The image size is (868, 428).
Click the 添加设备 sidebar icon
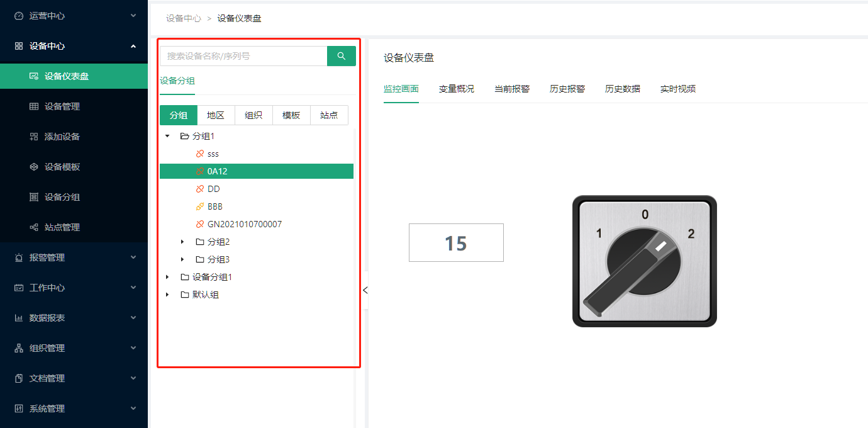(x=34, y=137)
